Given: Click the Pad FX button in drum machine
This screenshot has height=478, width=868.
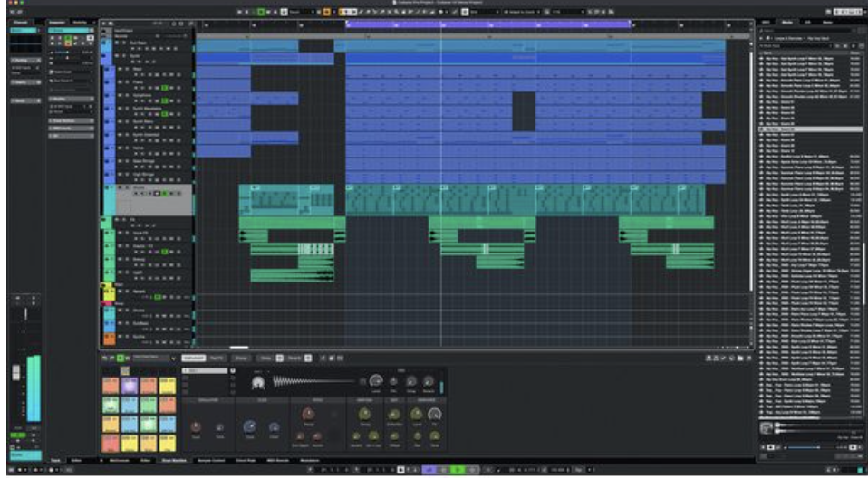Looking at the screenshot, I should coord(217,358).
